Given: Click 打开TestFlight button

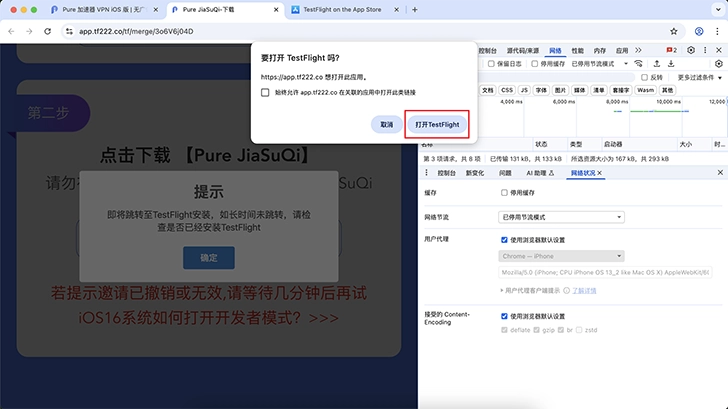Looking at the screenshot, I should point(436,124).
